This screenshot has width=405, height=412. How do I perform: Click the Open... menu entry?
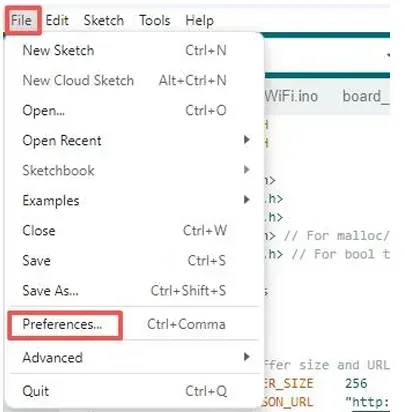[x=133, y=110]
